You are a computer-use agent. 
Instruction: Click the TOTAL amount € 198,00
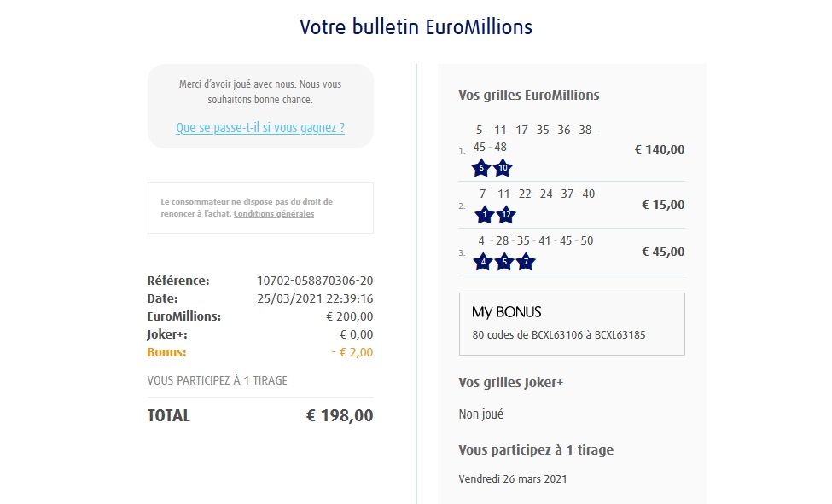[x=340, y=416]
